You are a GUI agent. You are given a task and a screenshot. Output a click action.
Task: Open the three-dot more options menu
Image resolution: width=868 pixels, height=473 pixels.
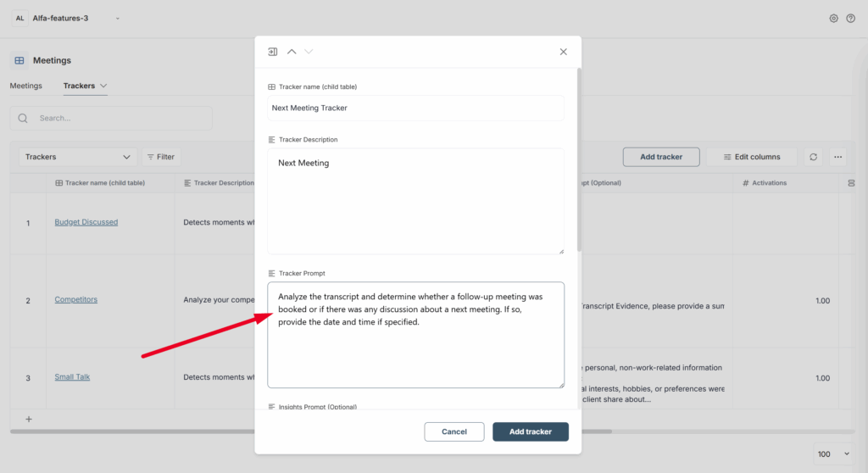pos(838,157)
